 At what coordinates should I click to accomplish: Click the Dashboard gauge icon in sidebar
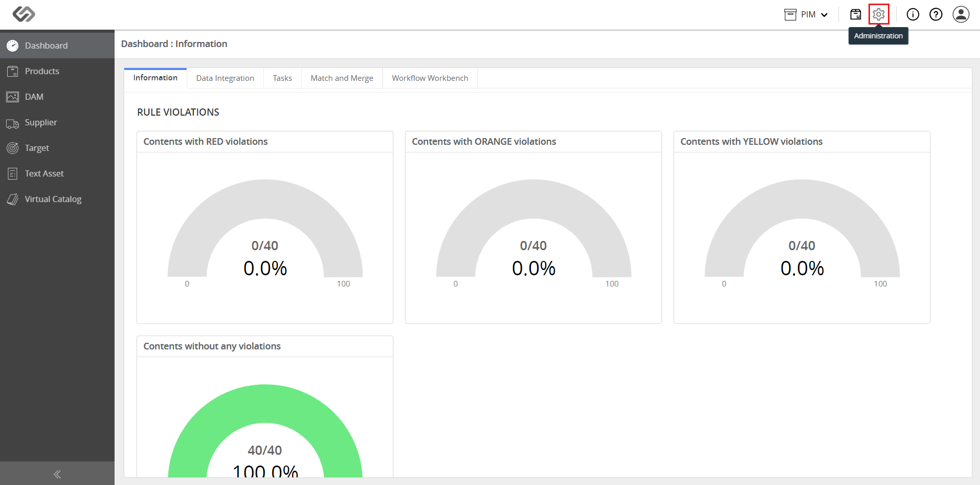(x=13, y=46)
